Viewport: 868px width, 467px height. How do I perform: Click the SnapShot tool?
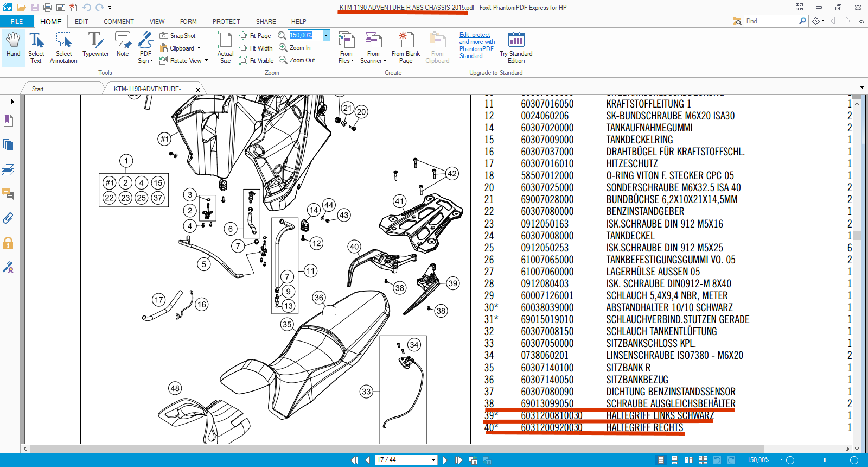coord(177,36)
